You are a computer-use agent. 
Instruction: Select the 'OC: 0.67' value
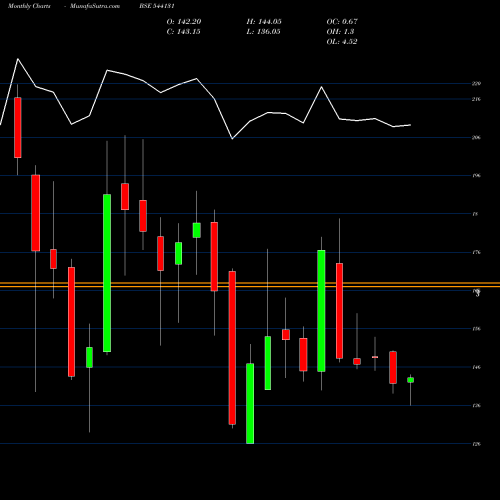[342, 22]
